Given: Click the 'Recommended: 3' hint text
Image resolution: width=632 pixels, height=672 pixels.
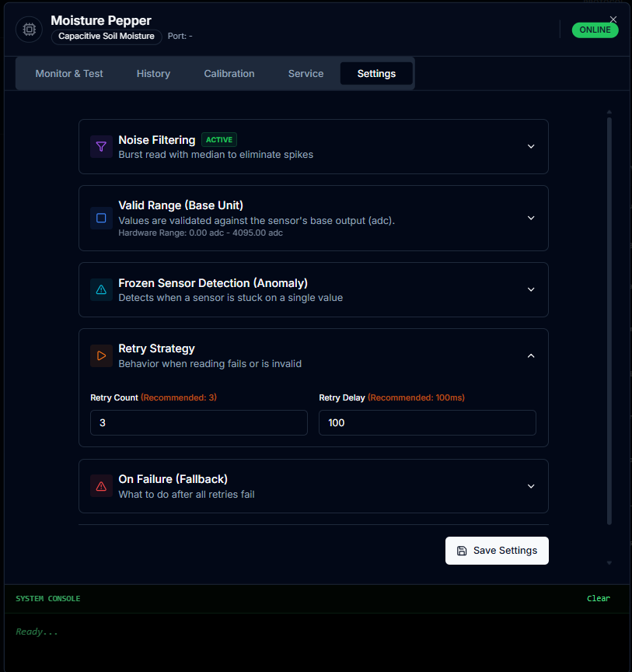Looking at the screenshot, I should tap(179, 397).
